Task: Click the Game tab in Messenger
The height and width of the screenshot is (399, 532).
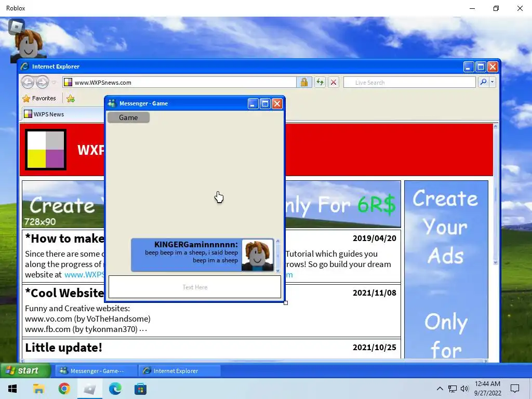Action: click(128, 117)
